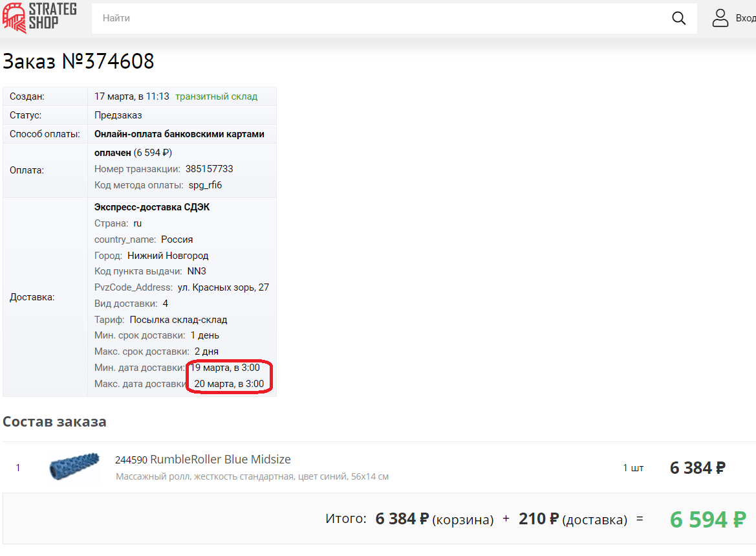Select the Вид доставки value 4
756x556 pixels.
tap(166, 304)
